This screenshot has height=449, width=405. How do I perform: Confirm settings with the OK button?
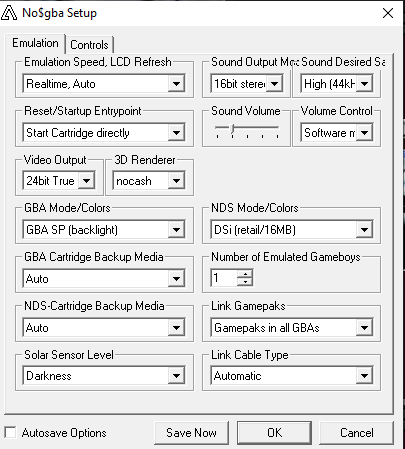274,433
